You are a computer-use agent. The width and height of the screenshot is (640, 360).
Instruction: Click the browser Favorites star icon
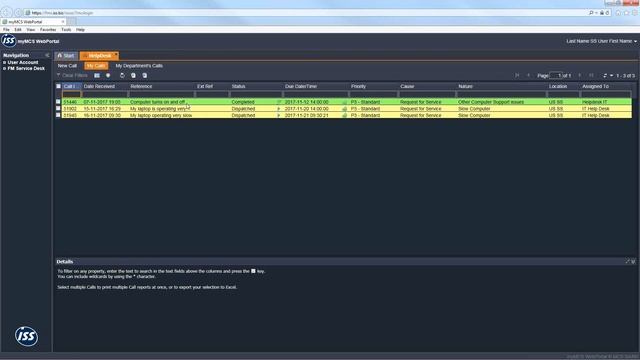coord(627,13)
